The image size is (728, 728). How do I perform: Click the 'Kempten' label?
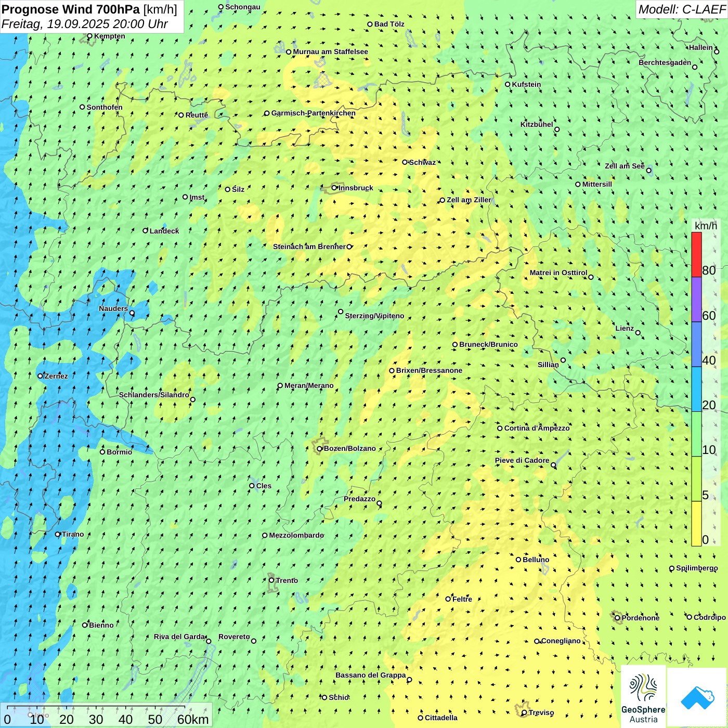click(x=109, y=36)
